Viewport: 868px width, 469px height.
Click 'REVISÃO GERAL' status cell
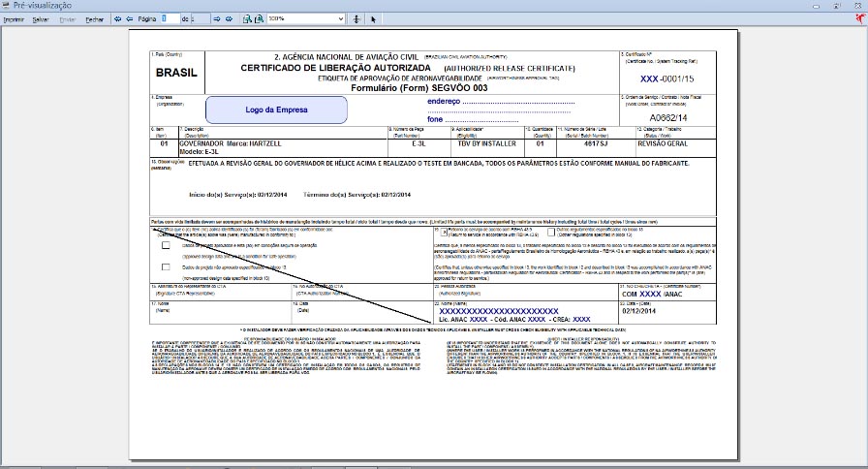point(663,143)
